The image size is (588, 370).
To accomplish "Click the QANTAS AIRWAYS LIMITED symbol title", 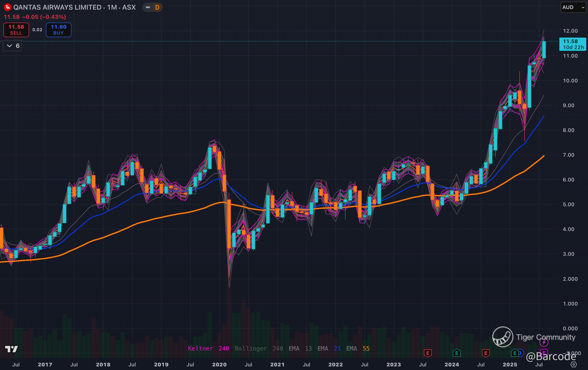I will point(57,7).
